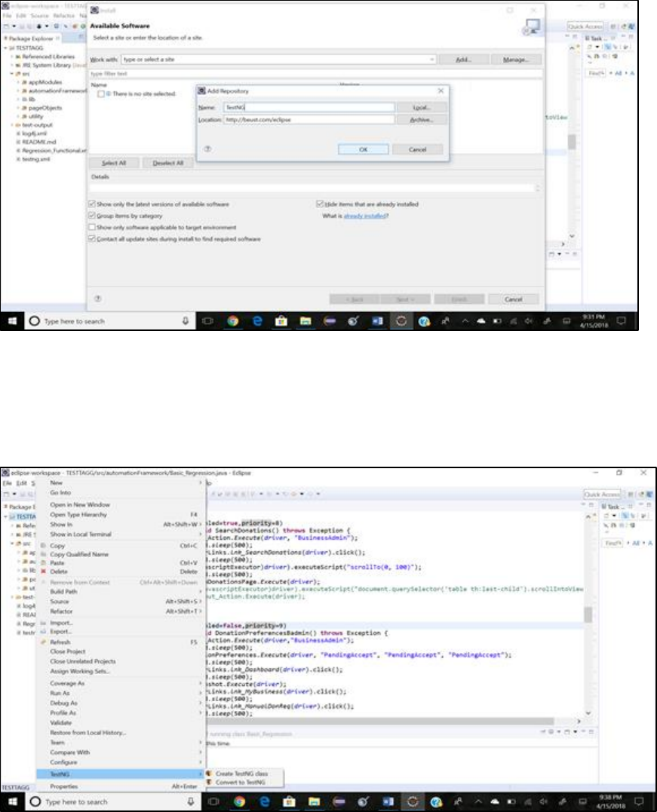Click the Manage... button
Viewport: 657px width, 812px height.
click(x=515, y=60)
